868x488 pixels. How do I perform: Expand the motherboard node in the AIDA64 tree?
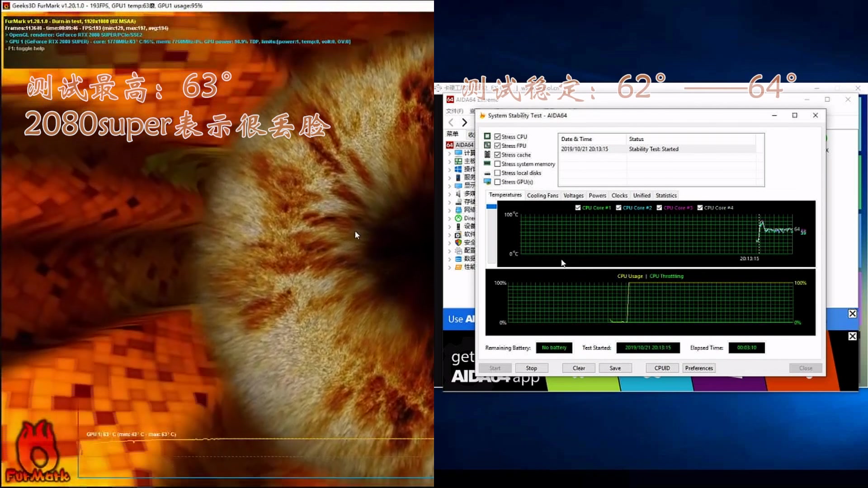point(449,161)
